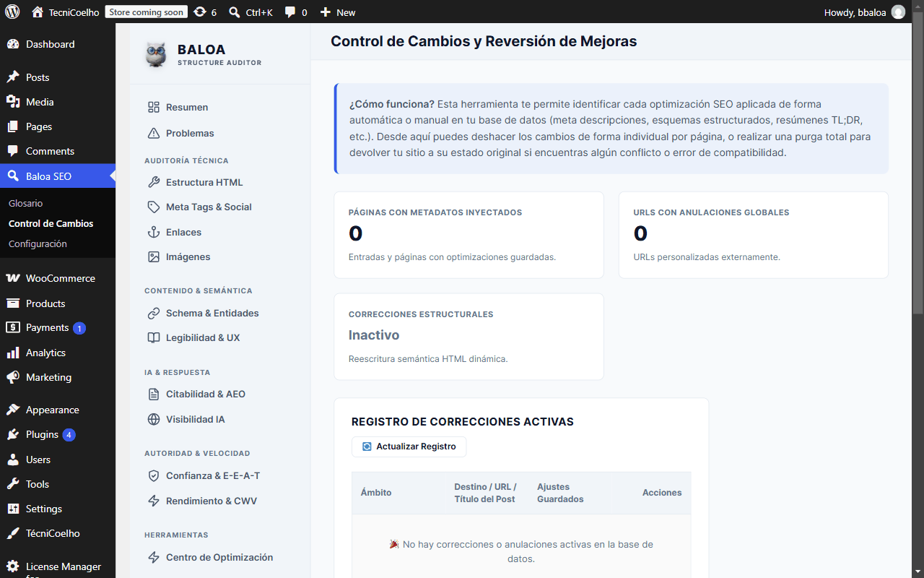The width and height of the screenshot is (924, 578).
Task: Select the Baloa SEO menu item
Action: (58, 176)
